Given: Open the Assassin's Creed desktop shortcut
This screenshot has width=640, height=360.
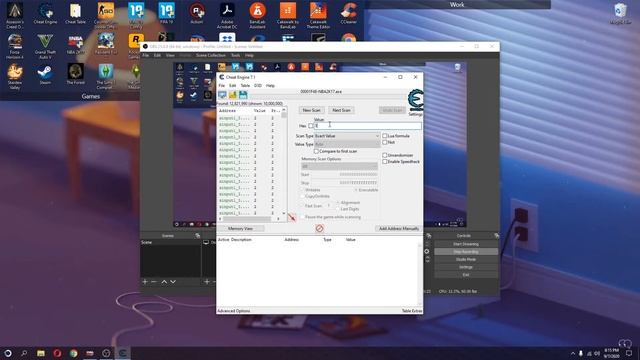Looking at the screenshot, I should pos(15,16).
